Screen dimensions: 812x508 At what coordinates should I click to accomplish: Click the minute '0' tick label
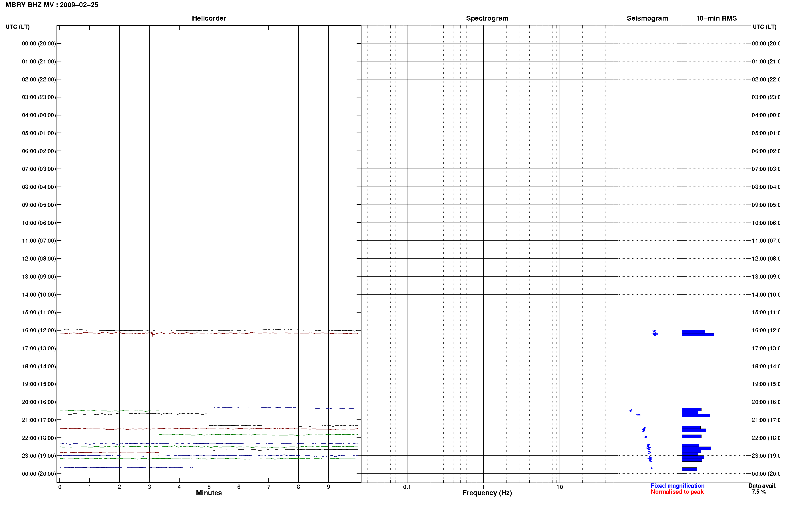(x=59, y=487)
